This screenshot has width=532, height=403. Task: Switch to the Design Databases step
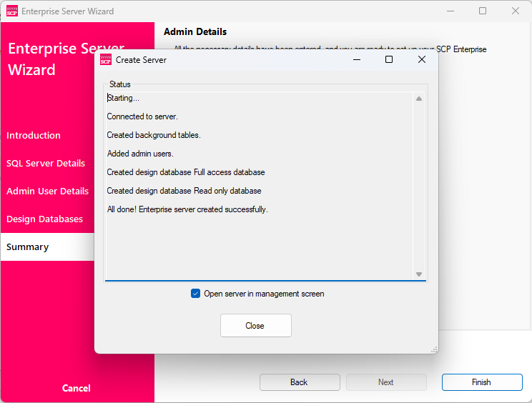pyautogui.click(x=44, y=219)
